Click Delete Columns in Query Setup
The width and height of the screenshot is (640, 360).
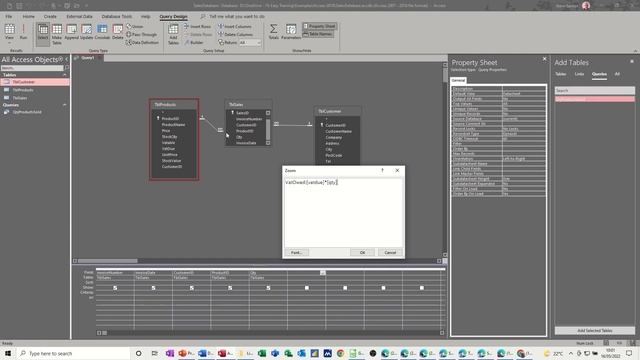point(236,35)
